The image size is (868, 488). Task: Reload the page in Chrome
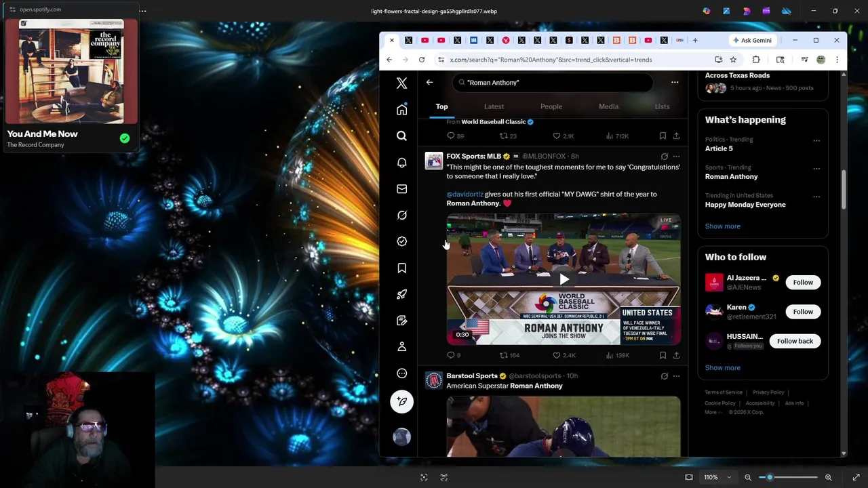click(x=422, y=60)
